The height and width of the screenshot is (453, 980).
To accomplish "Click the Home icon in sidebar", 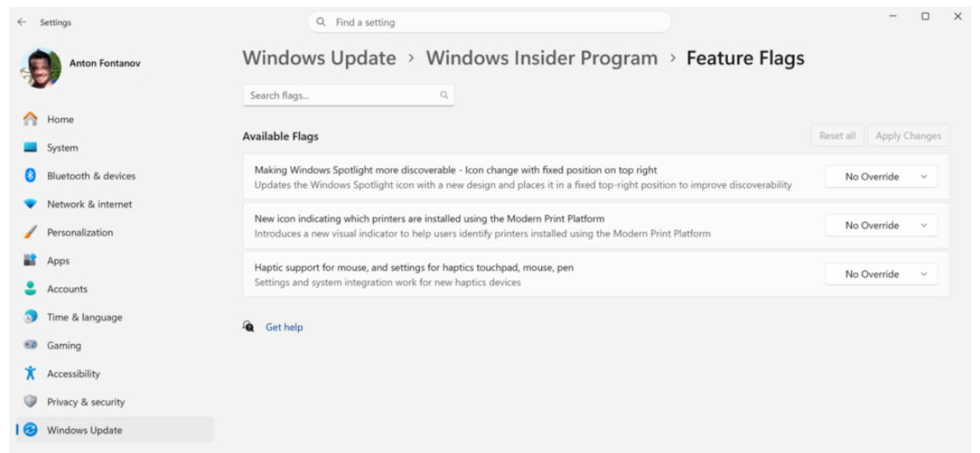I will tap(30, 119).
